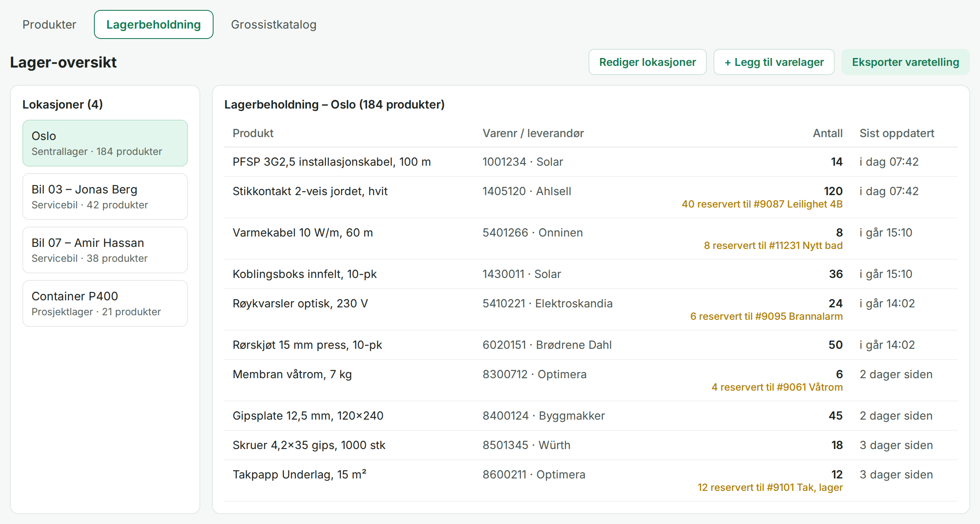Select Container P400 Prosjektlager location
The height and width of the screenshot is (524, 980).
105,304
